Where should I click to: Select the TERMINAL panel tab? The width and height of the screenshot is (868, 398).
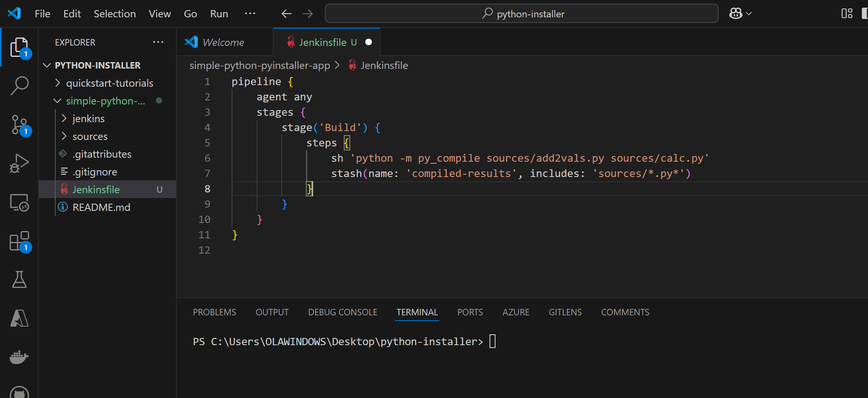point(417,312)
